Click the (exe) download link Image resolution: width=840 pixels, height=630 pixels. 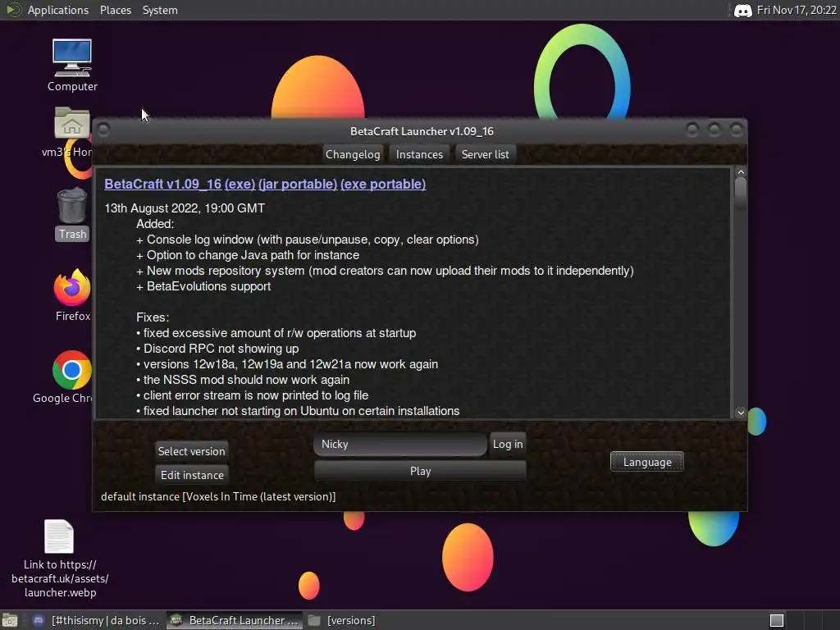pyautogui.click(x=240, y=184)
